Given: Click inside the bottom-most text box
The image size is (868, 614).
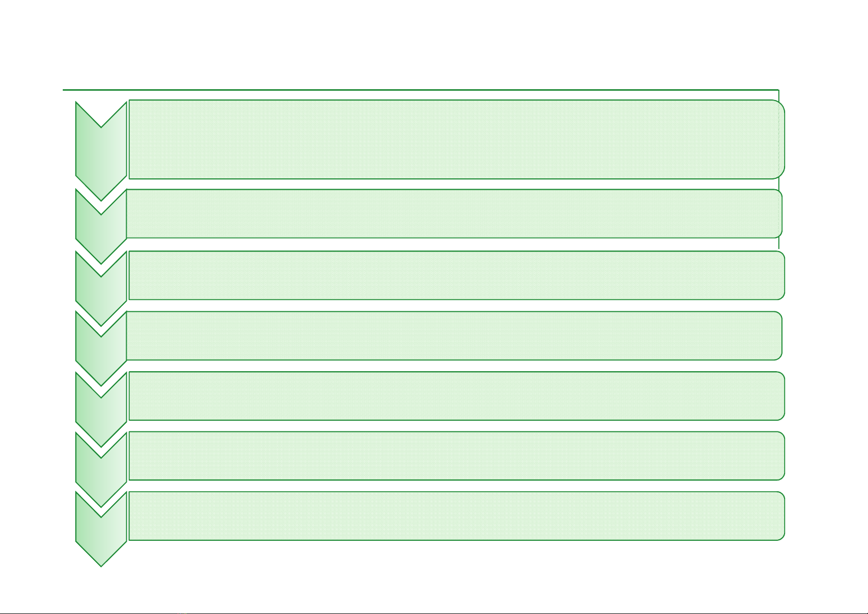Looking at the screenshot, I should [x=456, y=516].
